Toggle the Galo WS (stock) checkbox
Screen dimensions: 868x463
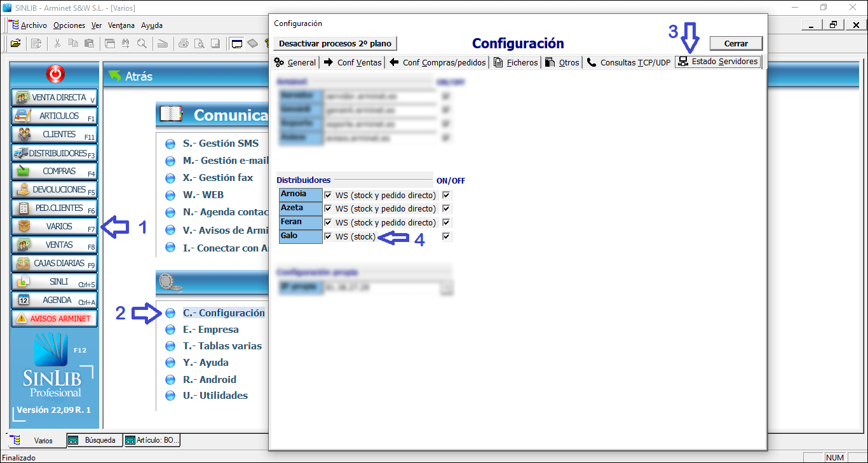pos(328,236)
